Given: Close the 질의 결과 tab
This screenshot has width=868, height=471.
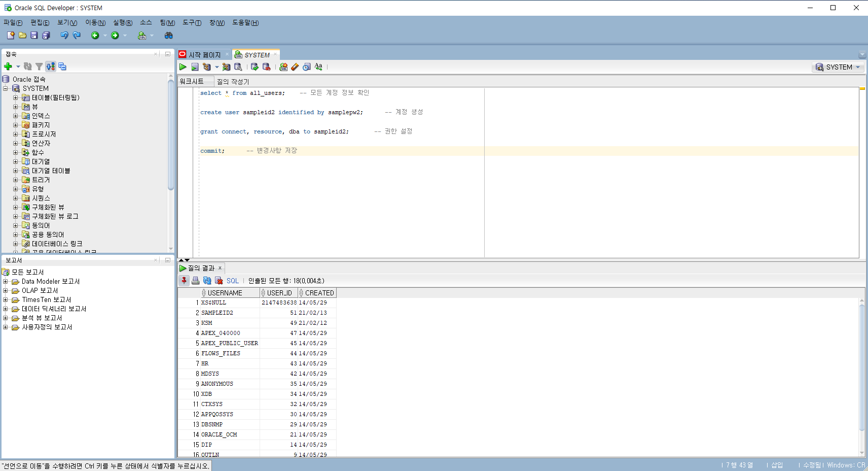Looking at the screenshot, I should click(x=220, y=268).
